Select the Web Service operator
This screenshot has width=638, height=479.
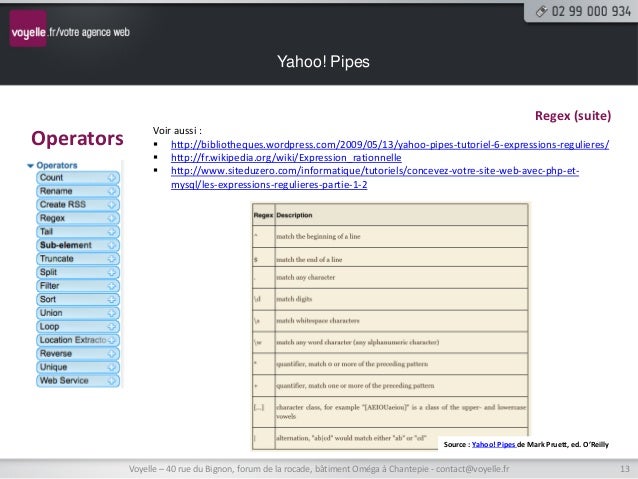pyautogui.click(x=78, y=381)
